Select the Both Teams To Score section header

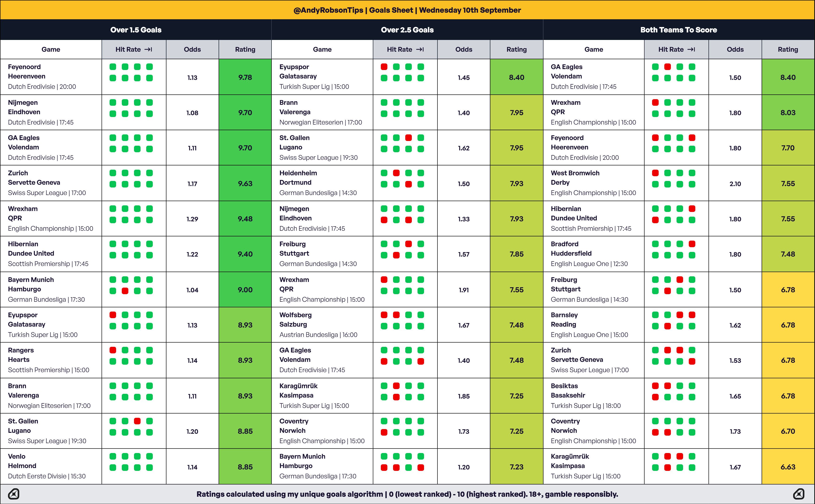coord(679,30)
